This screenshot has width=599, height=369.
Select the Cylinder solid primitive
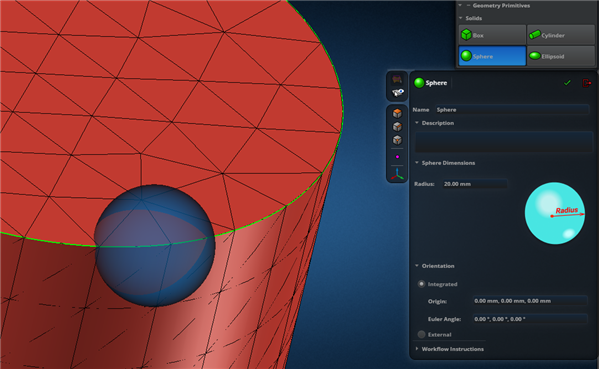tap(560, 35)
